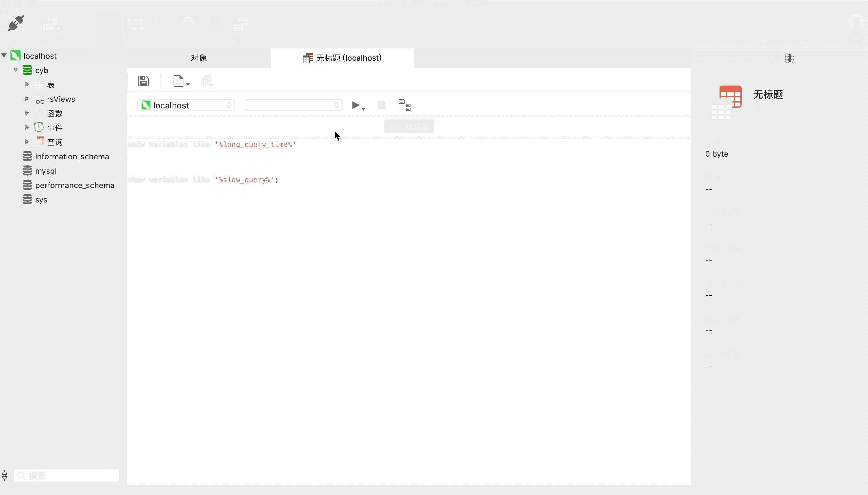Image resolution: width=868 pixels, height=495 pixels.
Task: Run the query with the play button
Action: tap(355, 105)
